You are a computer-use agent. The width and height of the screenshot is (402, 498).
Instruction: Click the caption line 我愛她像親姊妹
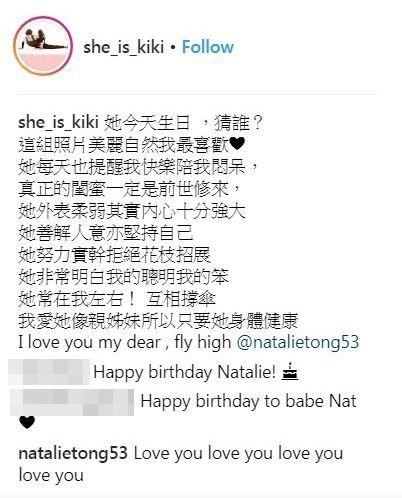pyautogui.click(x=158, y=321)
